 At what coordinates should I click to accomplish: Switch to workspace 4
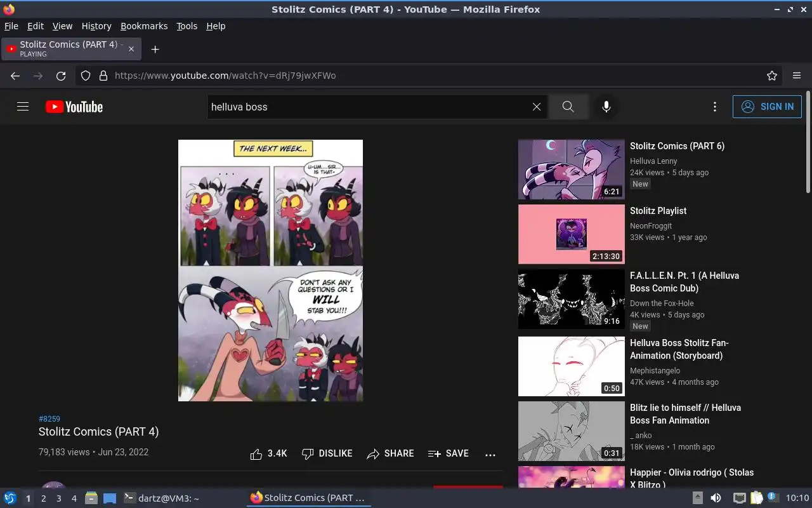74,498
